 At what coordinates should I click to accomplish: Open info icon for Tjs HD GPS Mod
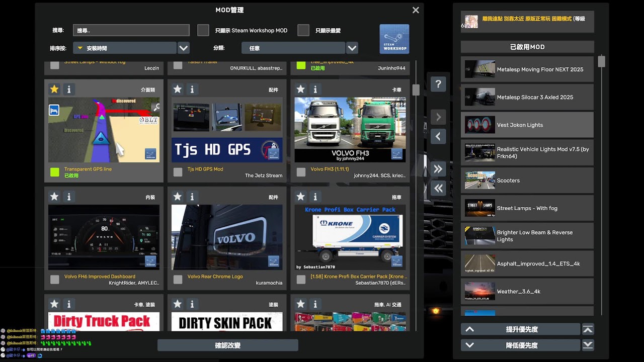coord(192,89)
